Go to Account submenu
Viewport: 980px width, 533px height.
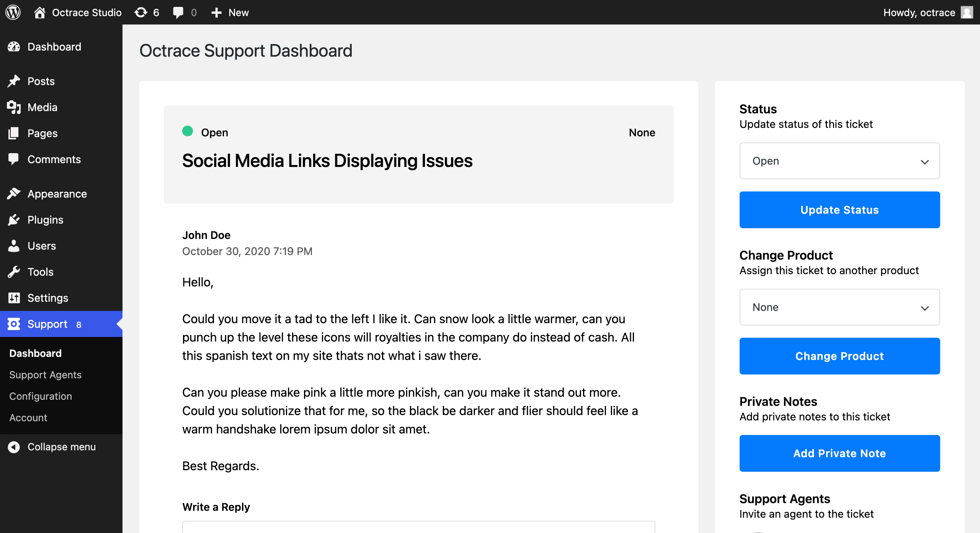pyautogui.click(x=28, y=418)
